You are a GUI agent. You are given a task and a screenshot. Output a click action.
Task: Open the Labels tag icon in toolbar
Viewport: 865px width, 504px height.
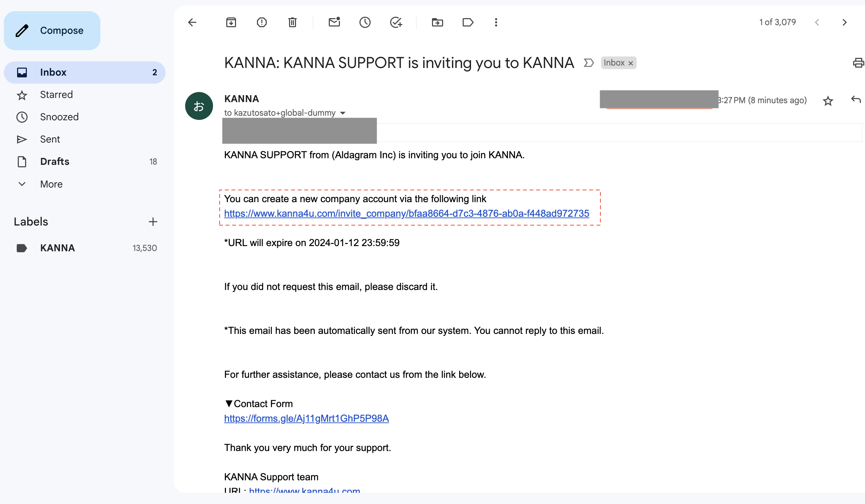[x=468, y=22]
